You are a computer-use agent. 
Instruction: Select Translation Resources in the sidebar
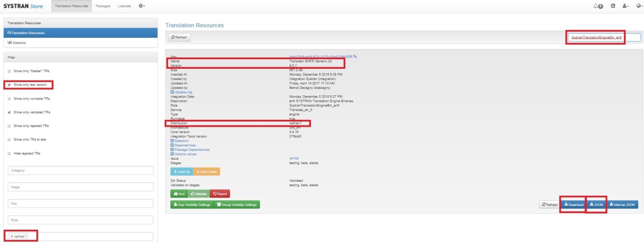coord(80,33)
